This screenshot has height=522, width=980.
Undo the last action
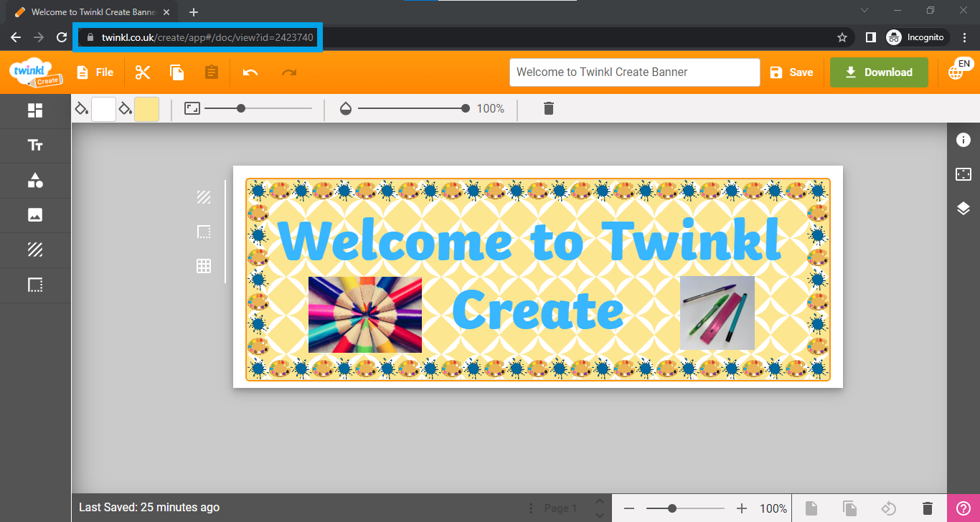pos(250,72)
